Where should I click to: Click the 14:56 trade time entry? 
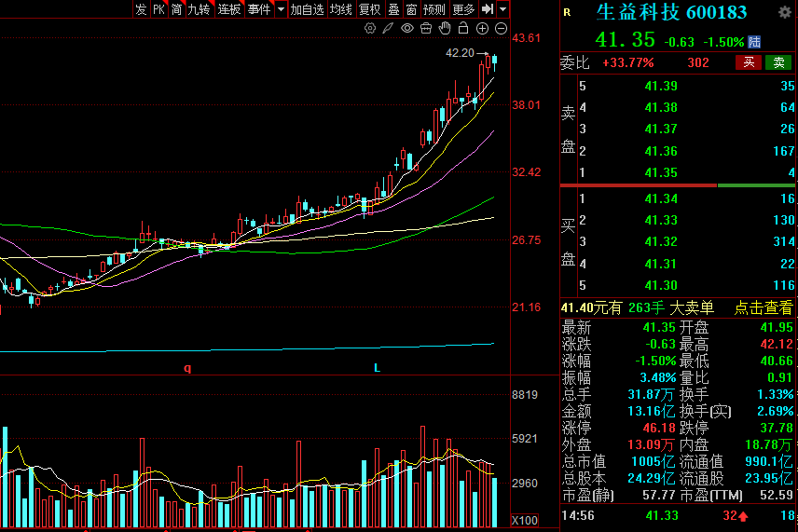pos(578,516)
